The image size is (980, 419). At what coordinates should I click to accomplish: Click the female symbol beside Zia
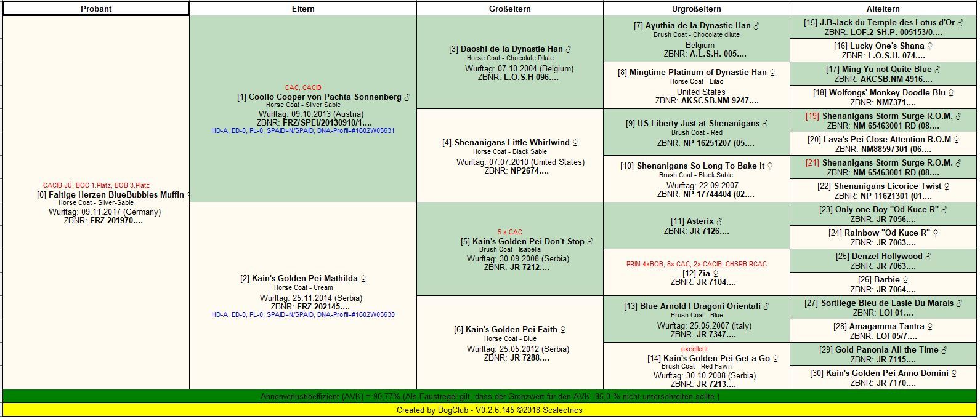pos(716,274)
